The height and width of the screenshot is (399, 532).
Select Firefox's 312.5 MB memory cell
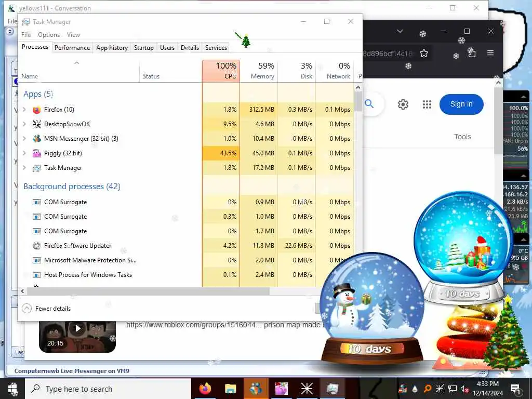(259, 110)
